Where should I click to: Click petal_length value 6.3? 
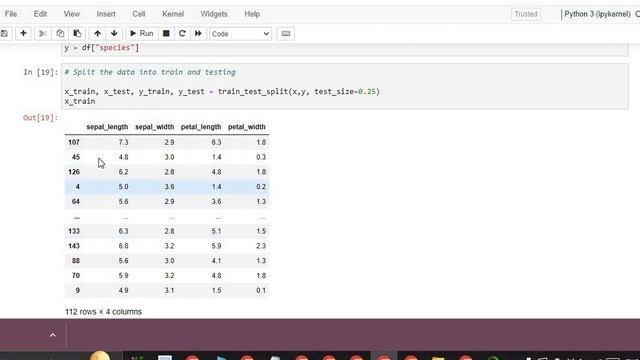[x=216, y=142]
